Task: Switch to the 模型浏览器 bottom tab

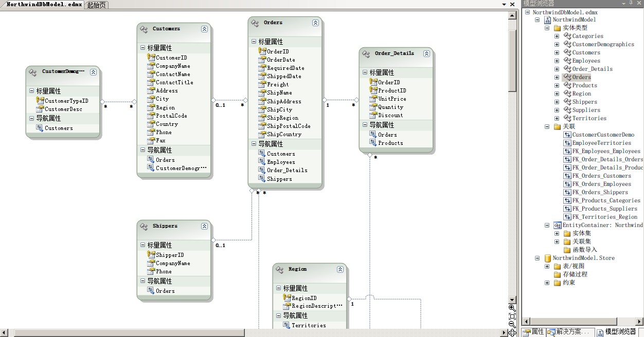Action: 616,332
